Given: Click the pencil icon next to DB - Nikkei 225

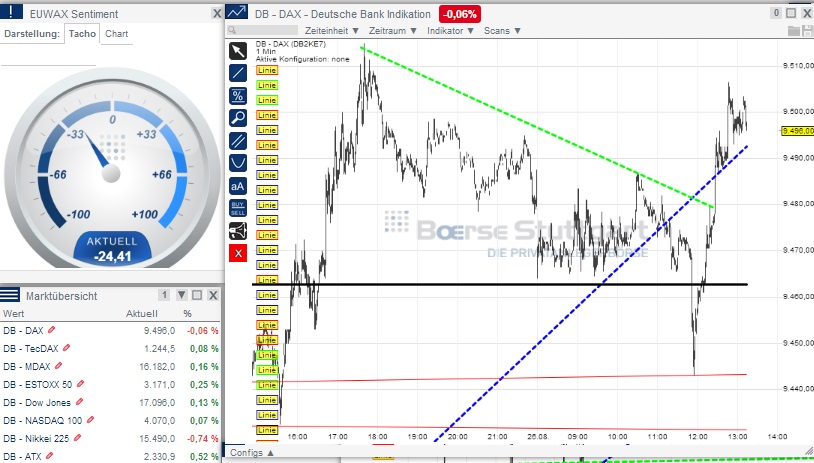Looking at the screenshot, I should pos(77,438).
